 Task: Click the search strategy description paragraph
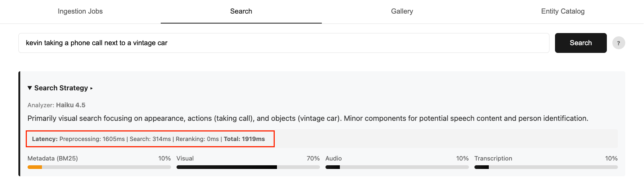click(307, 118)
